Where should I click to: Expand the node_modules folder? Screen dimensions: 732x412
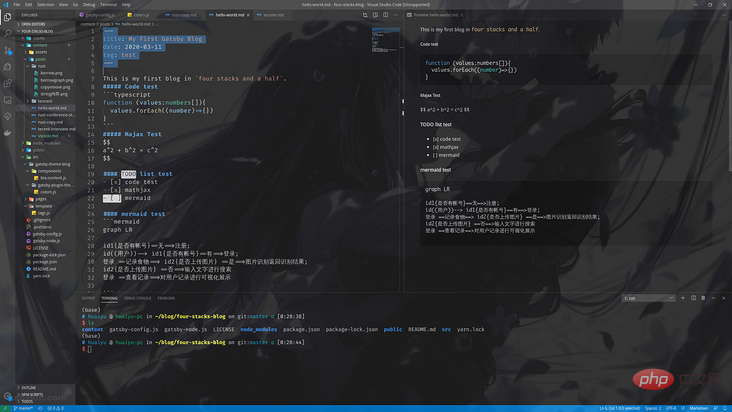pos(46,143)
